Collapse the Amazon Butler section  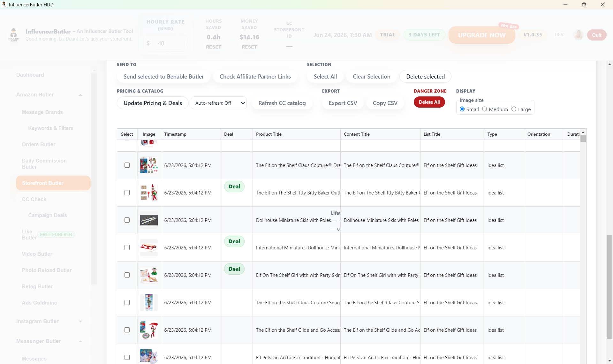click(80, 95)
